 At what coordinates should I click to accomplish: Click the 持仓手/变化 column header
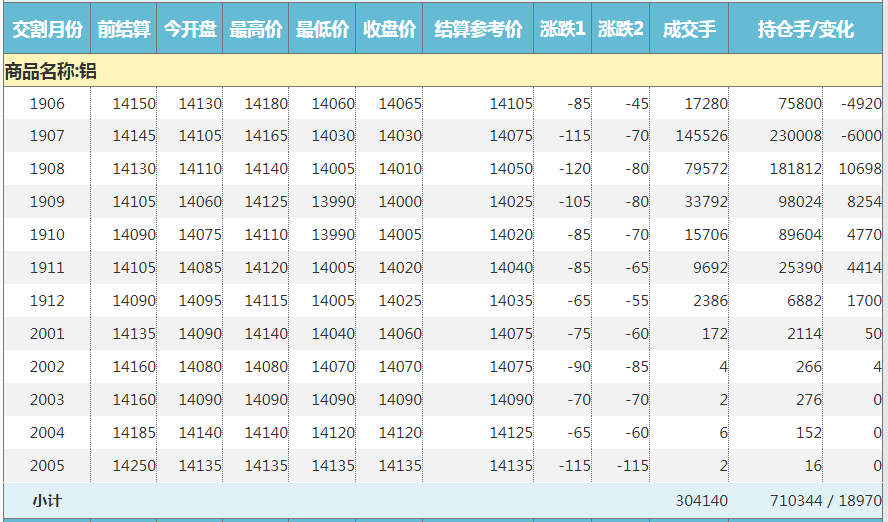point(805,30)
